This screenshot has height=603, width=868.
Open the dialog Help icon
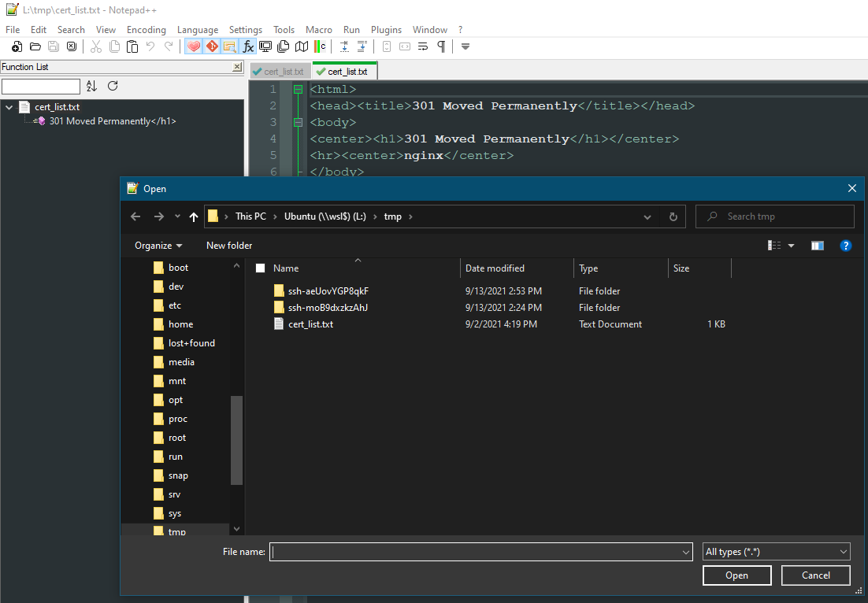point(845,246)
